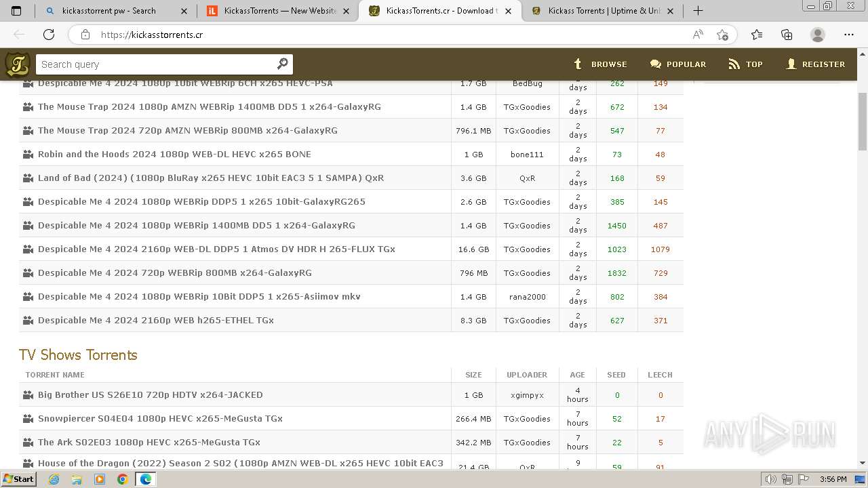The height and width of the screenshot is (488, 868).
Task: Click movie icon beside Big Brother US
Action: pos(28,395)
